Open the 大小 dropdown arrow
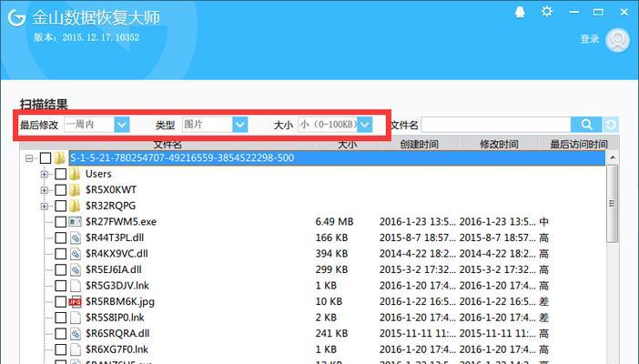Viewport: 639px width, 364px height. tap(365, 125)
